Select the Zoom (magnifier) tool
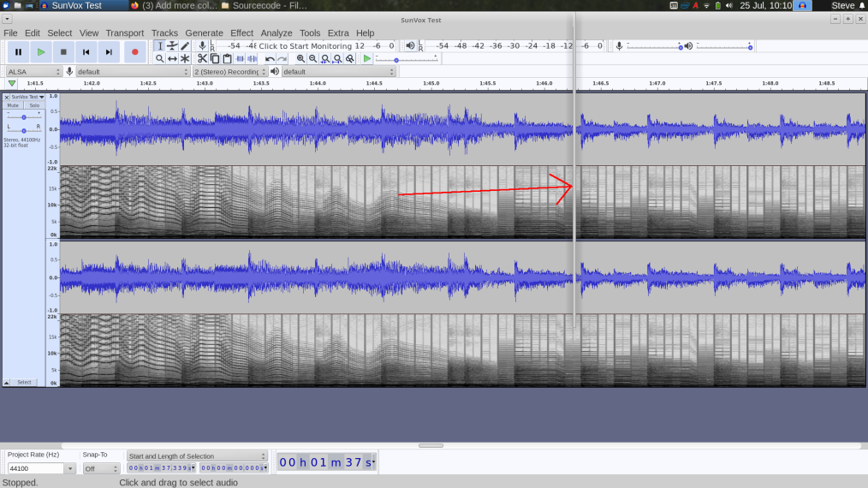The width and height of the screenshot is (868, 488). pyautogui.click(x=160, y=59)
